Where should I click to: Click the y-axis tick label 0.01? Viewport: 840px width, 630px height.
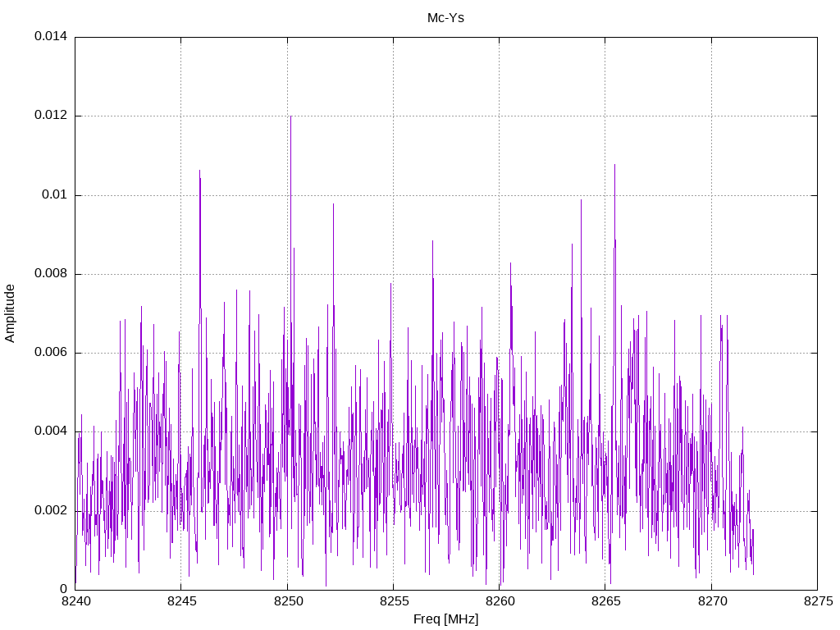(55, 194)
